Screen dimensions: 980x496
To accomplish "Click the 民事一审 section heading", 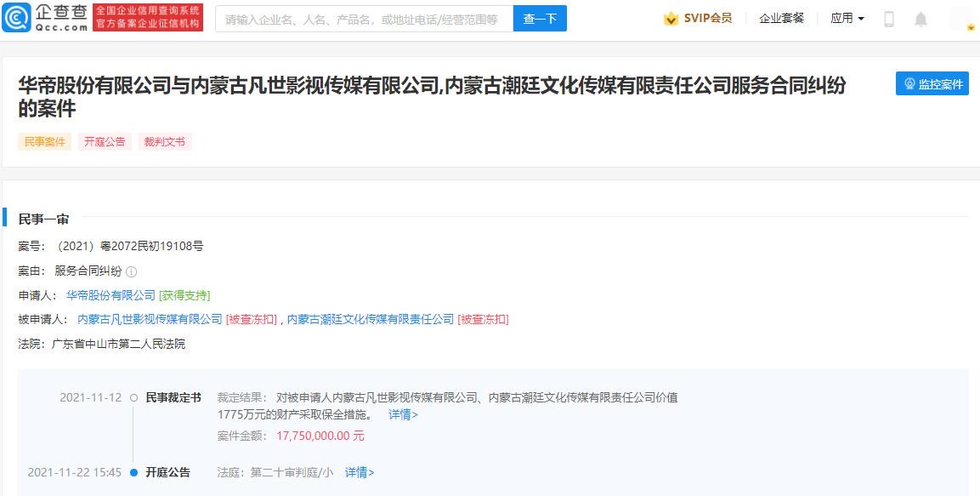I will 43,219.
